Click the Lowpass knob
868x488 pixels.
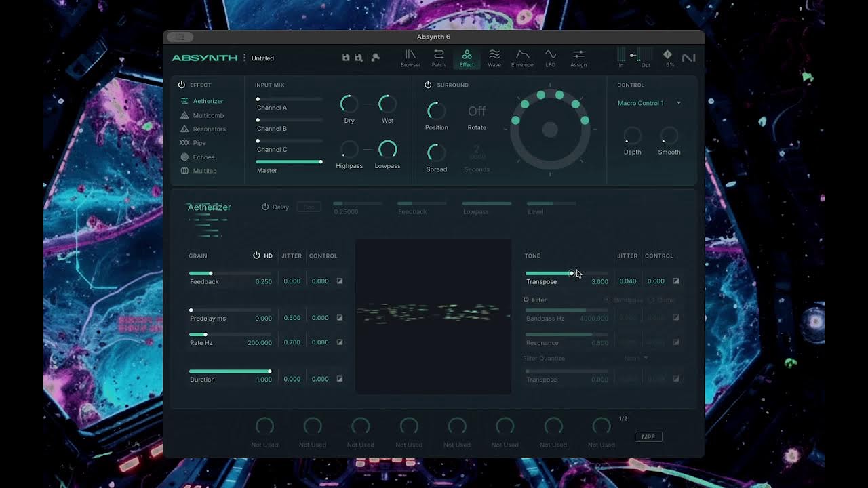tap(387, 149)
